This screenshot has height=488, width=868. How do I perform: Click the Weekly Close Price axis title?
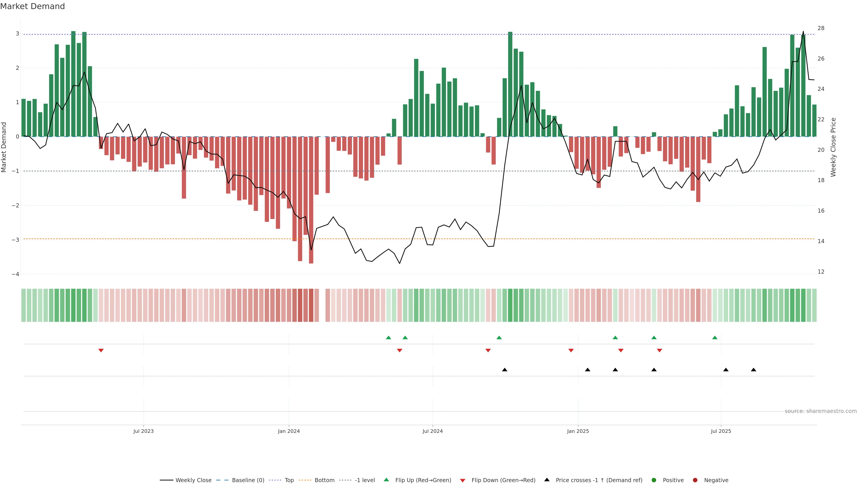coord(833,147)
